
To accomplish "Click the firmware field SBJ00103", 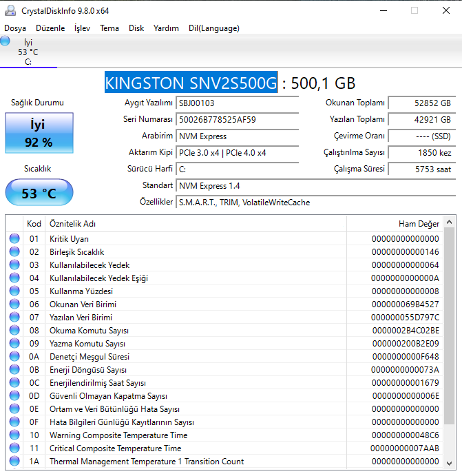I will [238, 103].
